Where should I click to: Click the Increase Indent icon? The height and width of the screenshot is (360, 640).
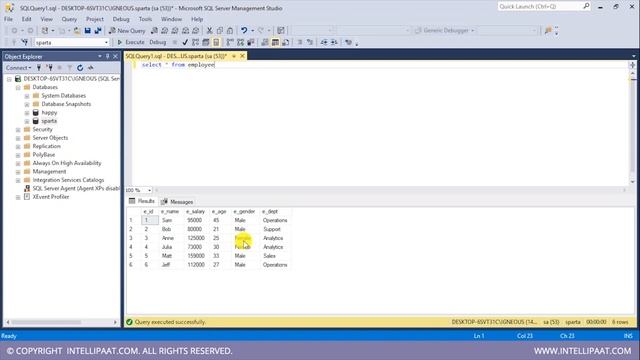[x=334, y=42]
